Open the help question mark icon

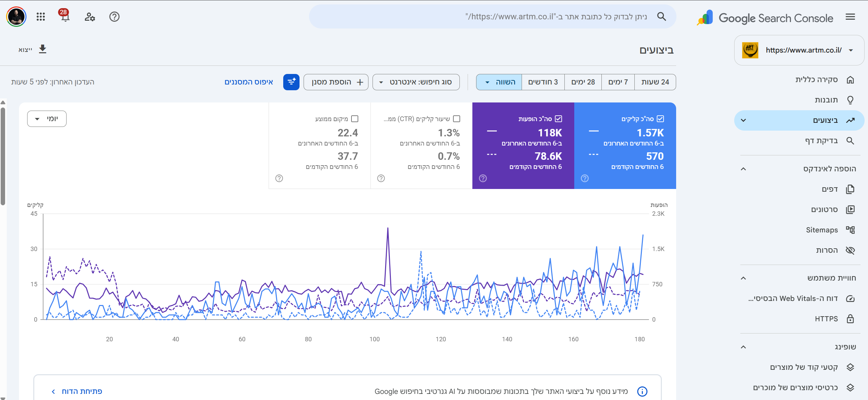click(x=114, y=17)
